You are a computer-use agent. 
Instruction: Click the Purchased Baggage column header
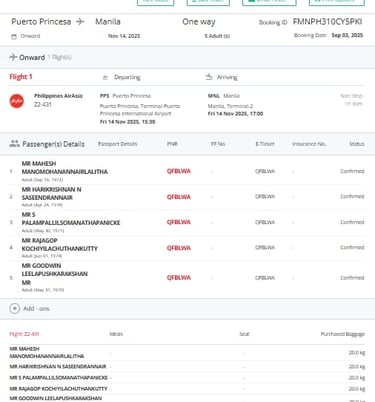pyautogui.click(x=342, y=334)
